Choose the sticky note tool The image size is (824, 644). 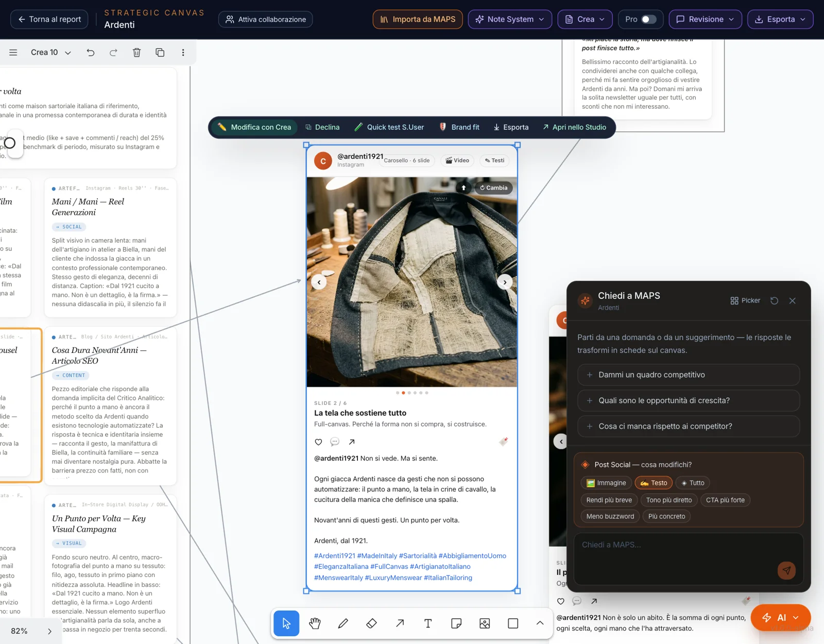456,623
